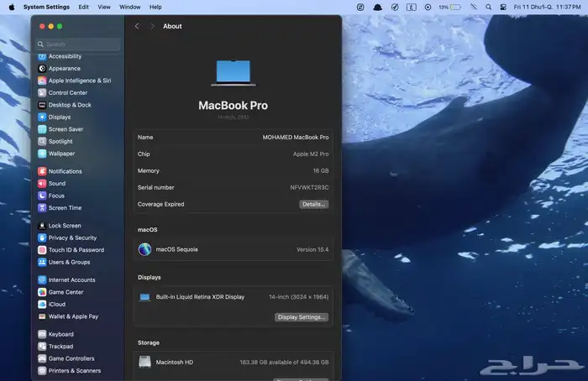Click the MOHAMED MacBook Pro name field

(x=296, y=138)
